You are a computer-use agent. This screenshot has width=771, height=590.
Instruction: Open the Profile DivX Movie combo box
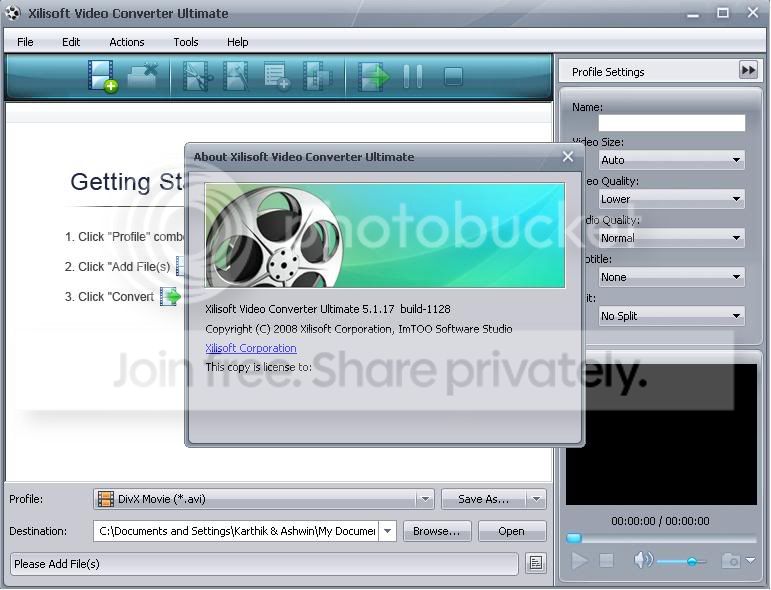264,499
